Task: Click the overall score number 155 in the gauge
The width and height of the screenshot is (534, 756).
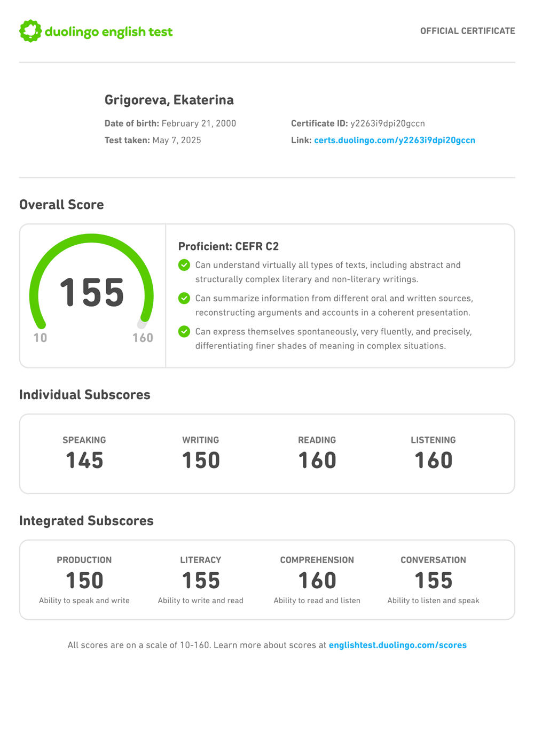Action: (x=92, y=293)
